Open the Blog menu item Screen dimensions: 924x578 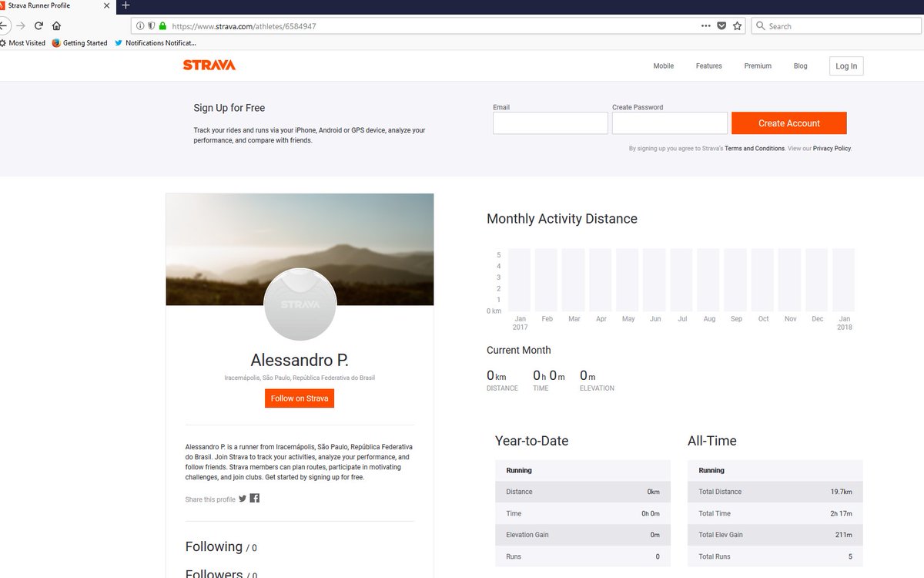click(801, 66)
